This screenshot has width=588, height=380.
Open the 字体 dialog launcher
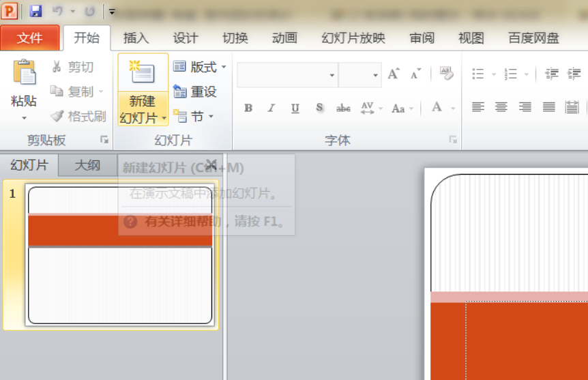[453, 140]
